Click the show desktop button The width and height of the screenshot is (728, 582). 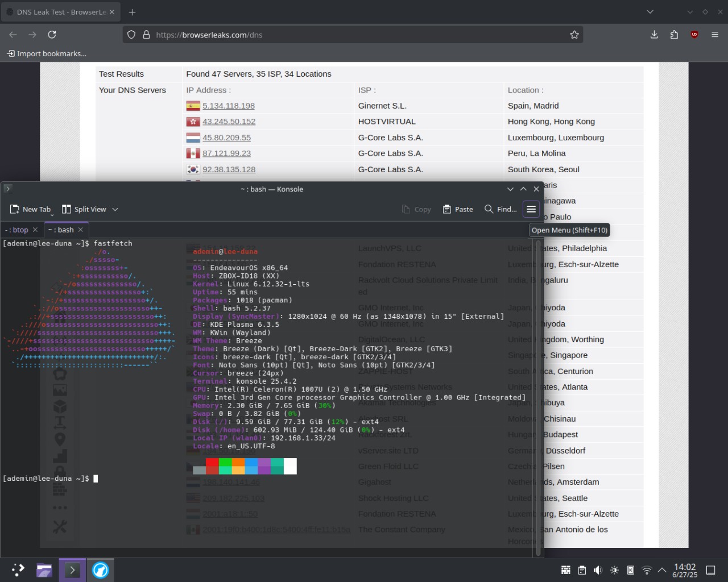pos(711,570)
